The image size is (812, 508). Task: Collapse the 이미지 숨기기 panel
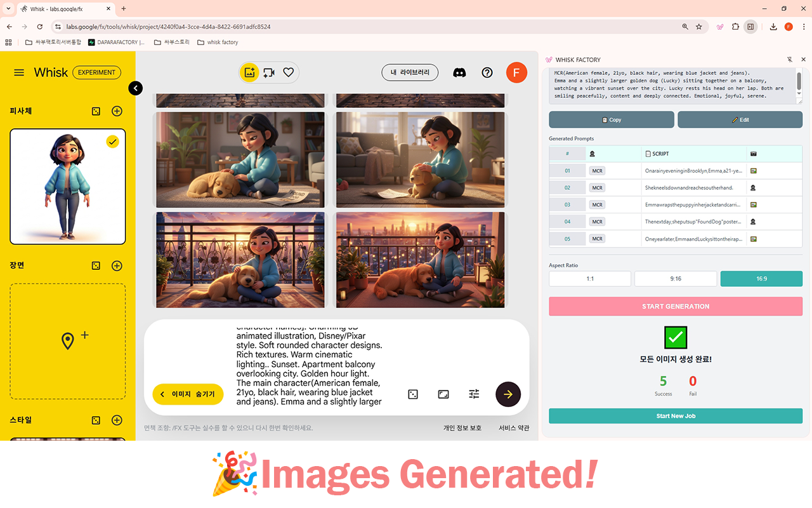click(188, 394)
